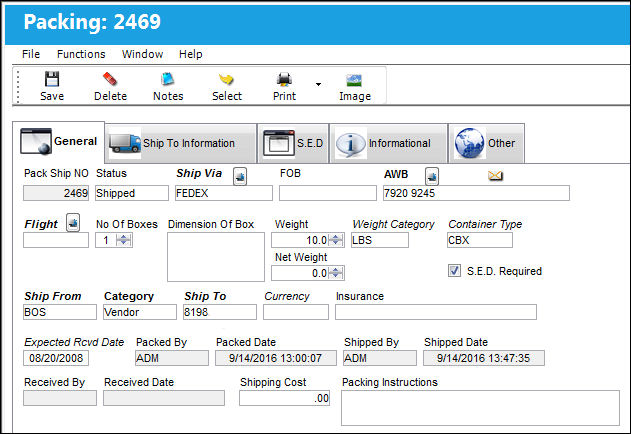Screen dimensions: 631x434
Task: Click the Ship From field BOS
Action: [60, 312]
